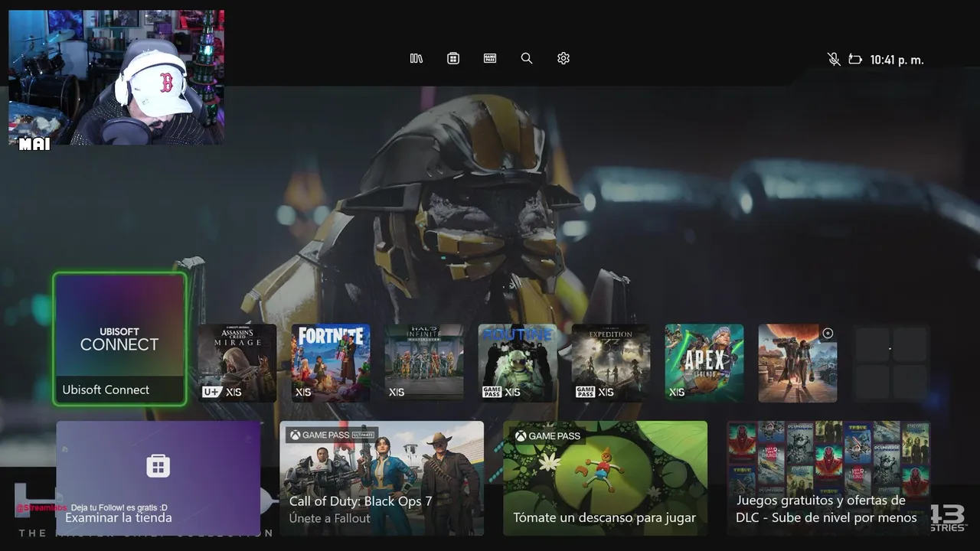Open My games & apps library icon
Image resolution: width=980 pixels, height=551 pixels.
[x=416, y=58]
